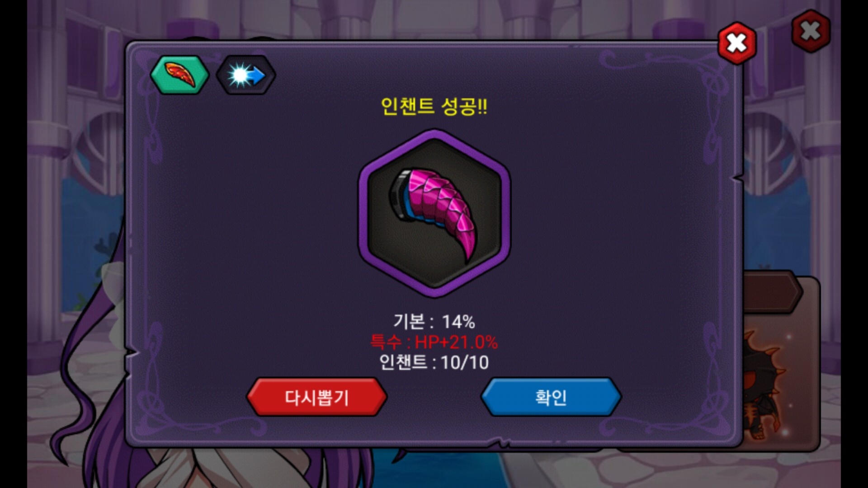Viewport: 868px width, 488px height.
Task: Click the dimmed X button behind dialog
Action: point(811,31)
